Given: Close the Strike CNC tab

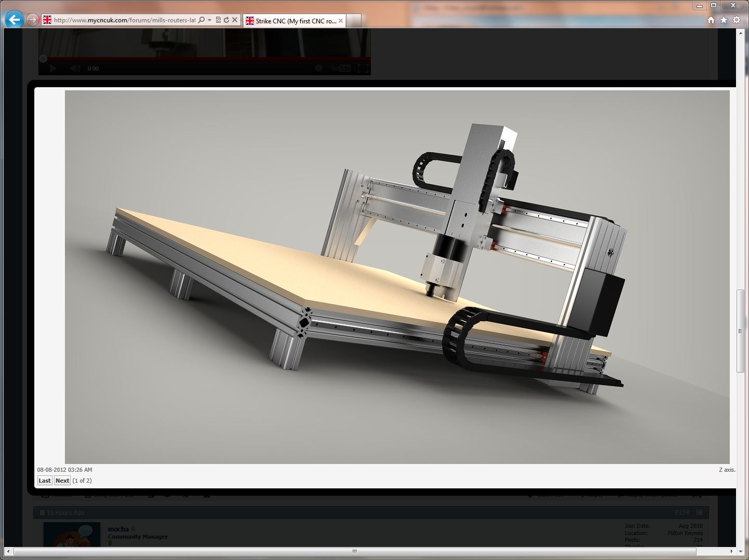Looking at the screenshot, I should (341, 21).
